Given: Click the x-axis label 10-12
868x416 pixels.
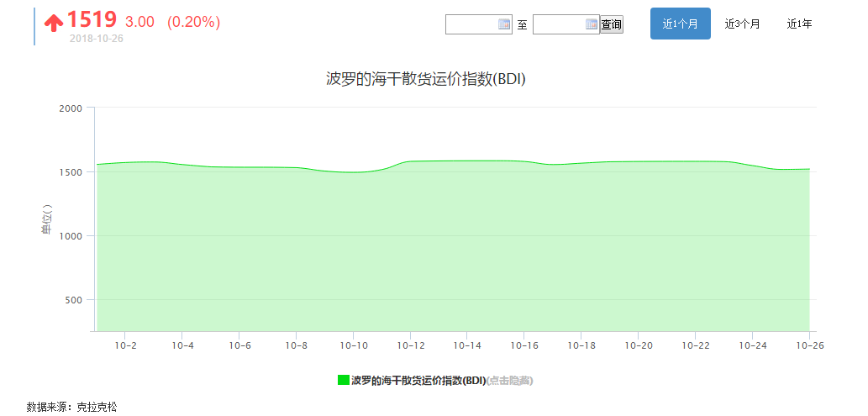Looking at the screenshot, I should pos(410,345).
